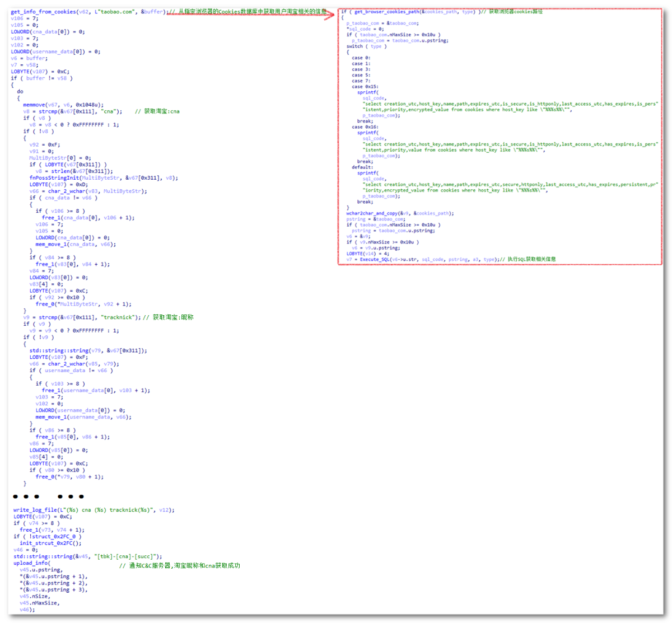Click the line 'LOBYTE(v14) = 4;'

(x=369, y=254)
